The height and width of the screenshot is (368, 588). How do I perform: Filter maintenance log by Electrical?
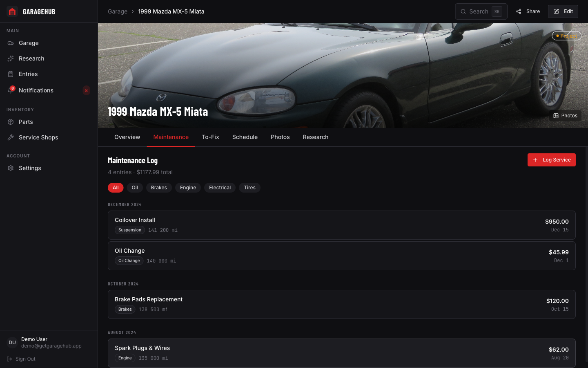pos(220,188)
